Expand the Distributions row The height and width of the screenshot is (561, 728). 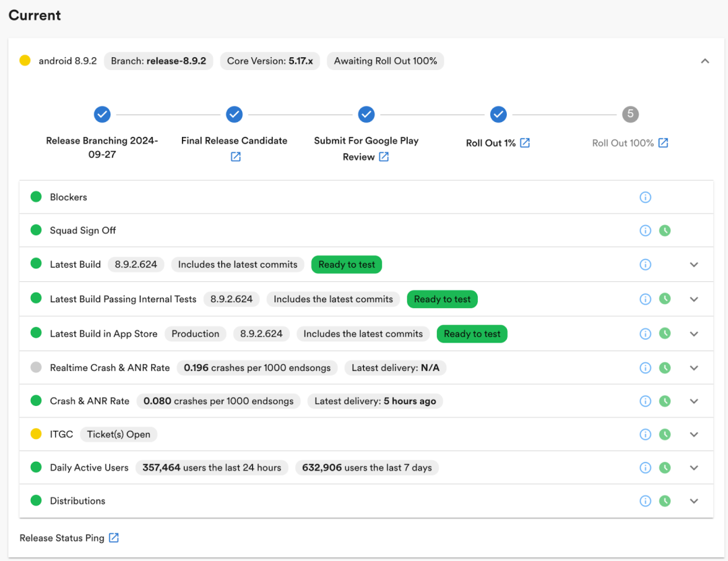pyautogui.click(x=694, y=500)
